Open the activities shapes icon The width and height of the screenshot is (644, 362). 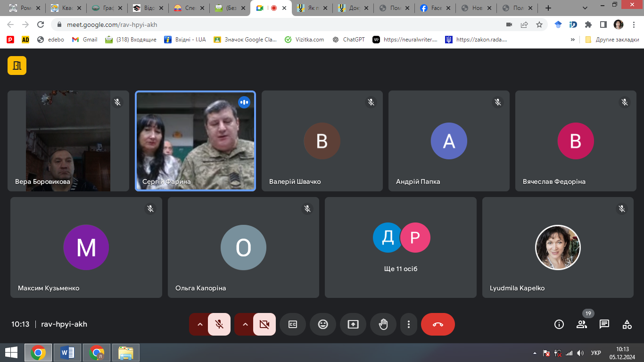(627, 324)
